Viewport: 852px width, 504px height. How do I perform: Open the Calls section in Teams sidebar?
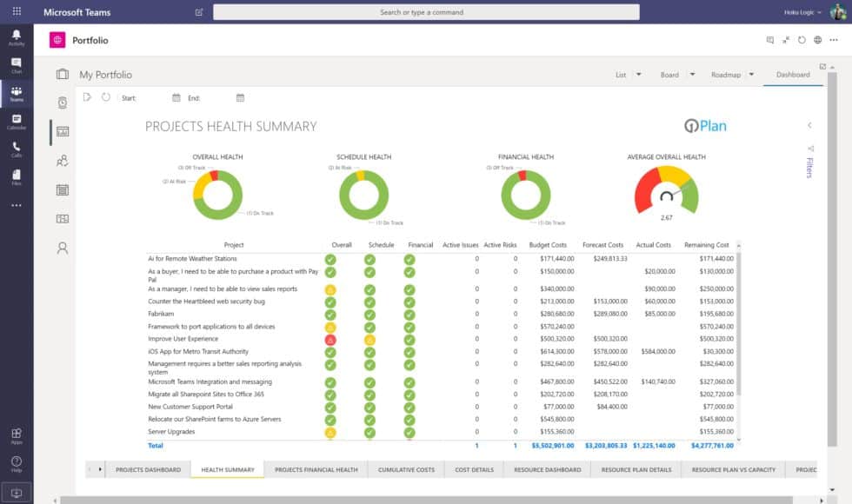point(17,149)
